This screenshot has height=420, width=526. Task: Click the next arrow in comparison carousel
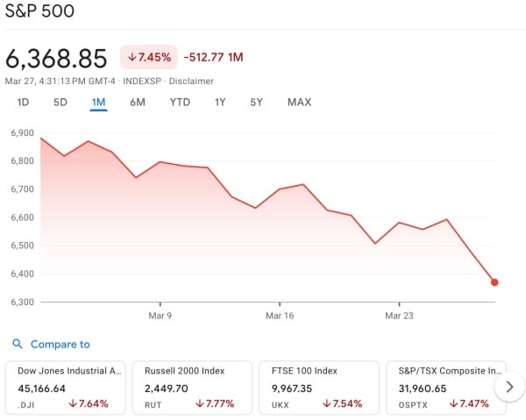(508, 386)
